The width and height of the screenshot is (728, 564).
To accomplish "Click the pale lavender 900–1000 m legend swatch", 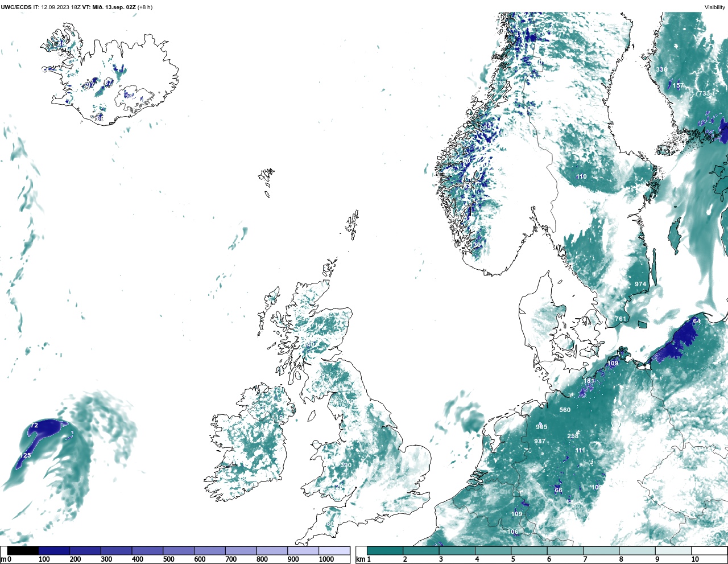I will click(x=303, y=551).
